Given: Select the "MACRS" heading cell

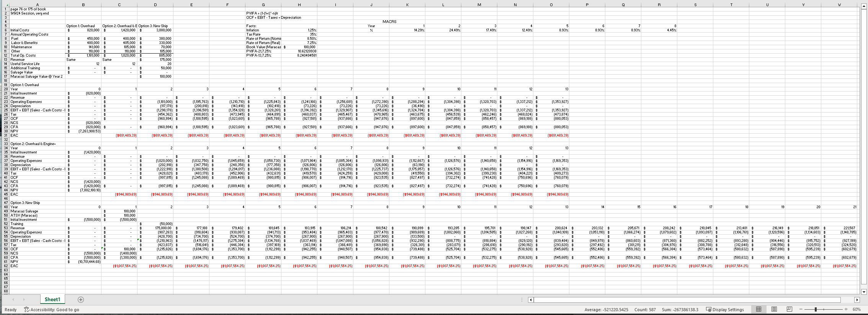Looking at the screenshot, I should coord(389,22).
